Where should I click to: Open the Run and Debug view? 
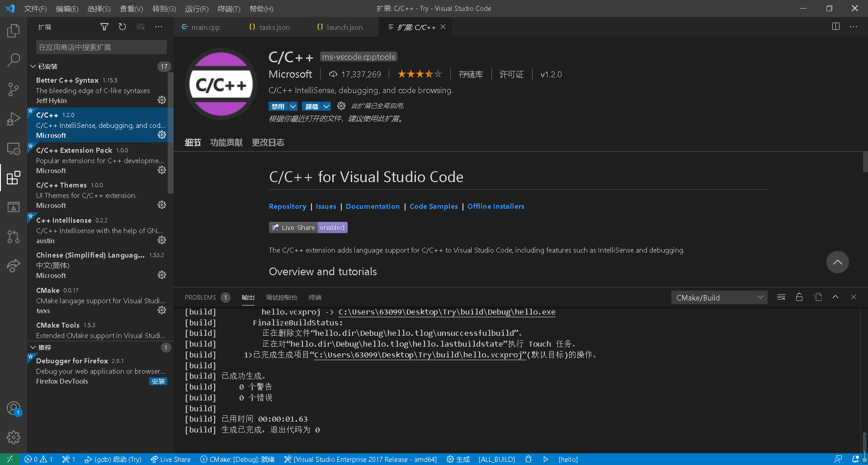[x=14, y=119]
